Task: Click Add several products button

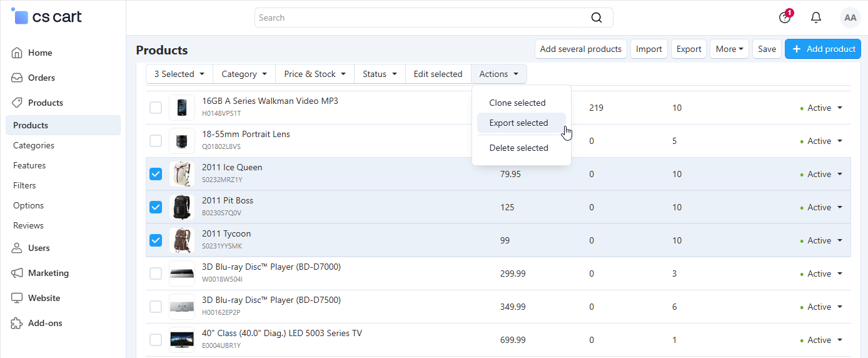Action: [581, 49]
